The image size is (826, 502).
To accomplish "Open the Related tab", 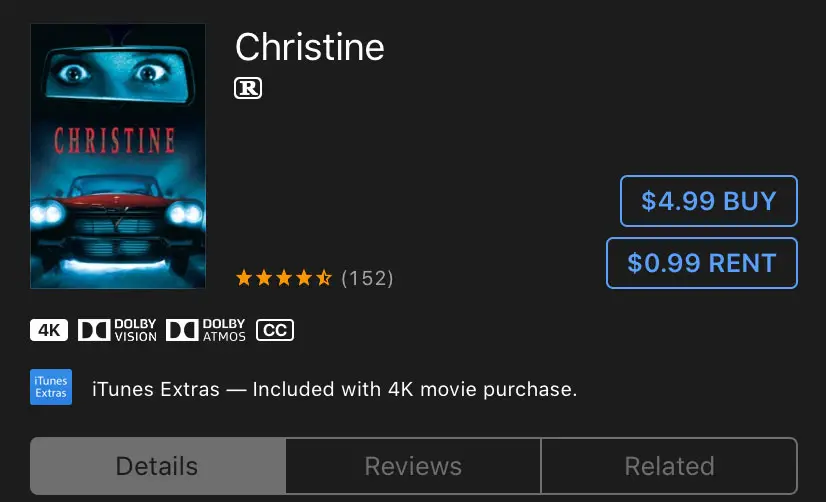I will click(669, 466).
